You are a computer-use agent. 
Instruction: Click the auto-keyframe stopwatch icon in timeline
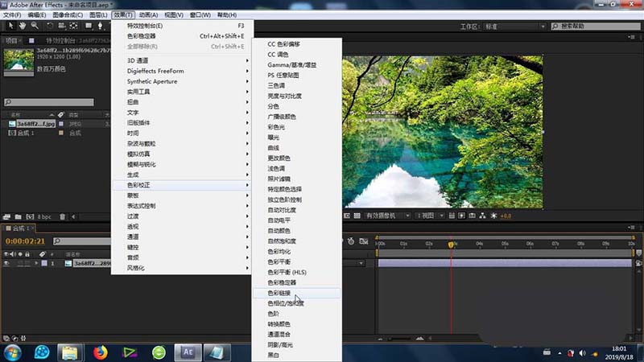click(351, 241)
